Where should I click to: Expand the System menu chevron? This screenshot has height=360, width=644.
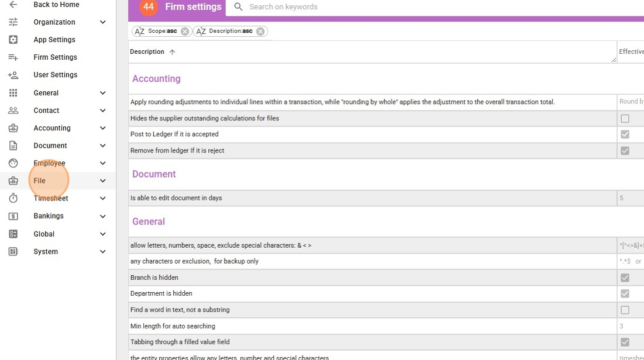[103, 251]
